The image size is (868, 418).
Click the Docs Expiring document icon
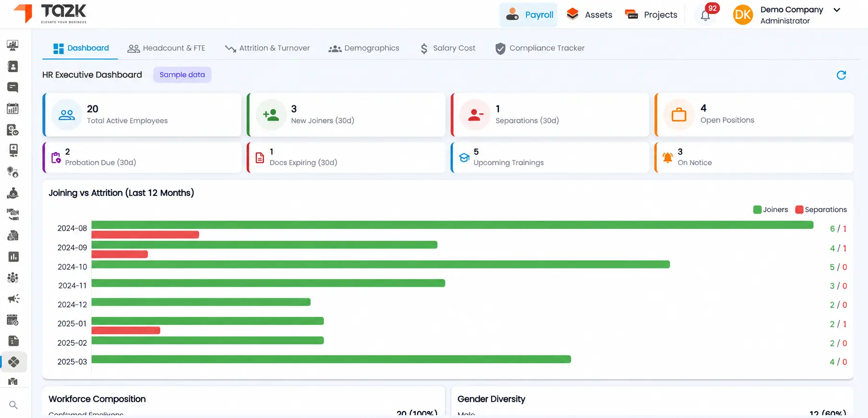260,158
